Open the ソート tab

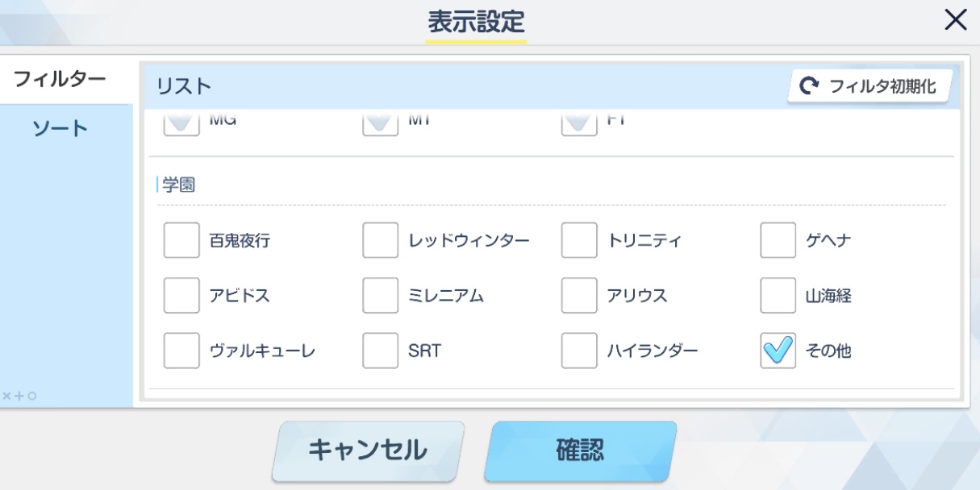coord(60,129)
